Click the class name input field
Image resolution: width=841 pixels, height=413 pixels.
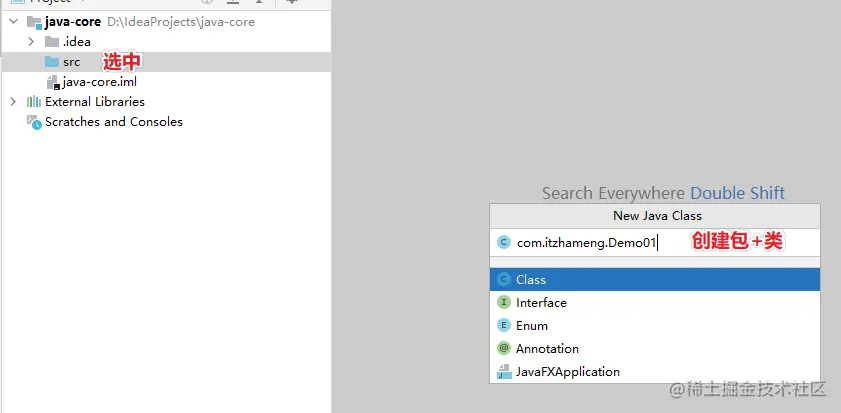[655, 243]
